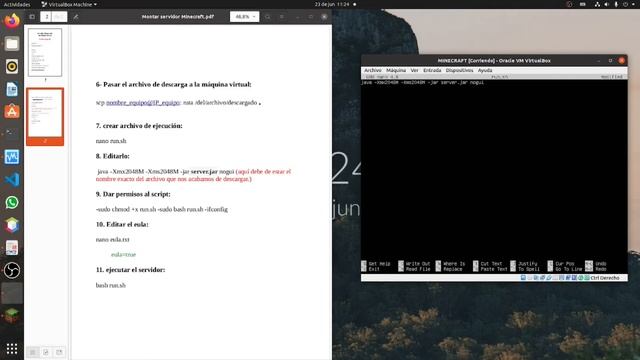The image size is (640, 360).
Task: Click the hard disk activity icon in VirtualBox status bar
Action: [523, 278]
